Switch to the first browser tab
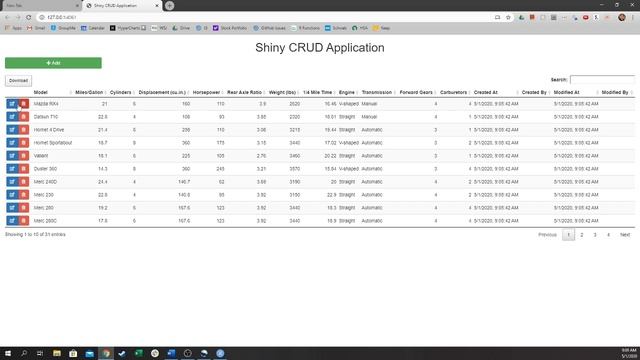This screenshot has height=360, width=640. [41, 6]
